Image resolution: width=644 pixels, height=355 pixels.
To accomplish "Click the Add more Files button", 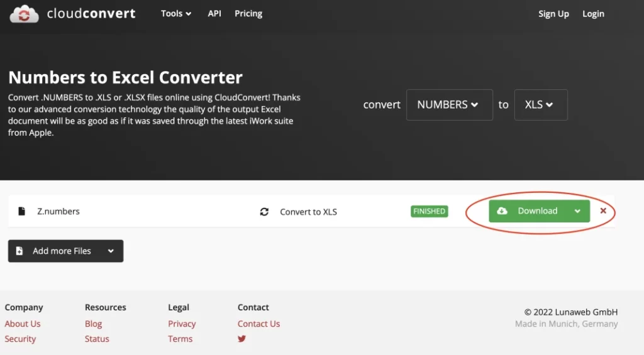I will [x=65, y=251].
